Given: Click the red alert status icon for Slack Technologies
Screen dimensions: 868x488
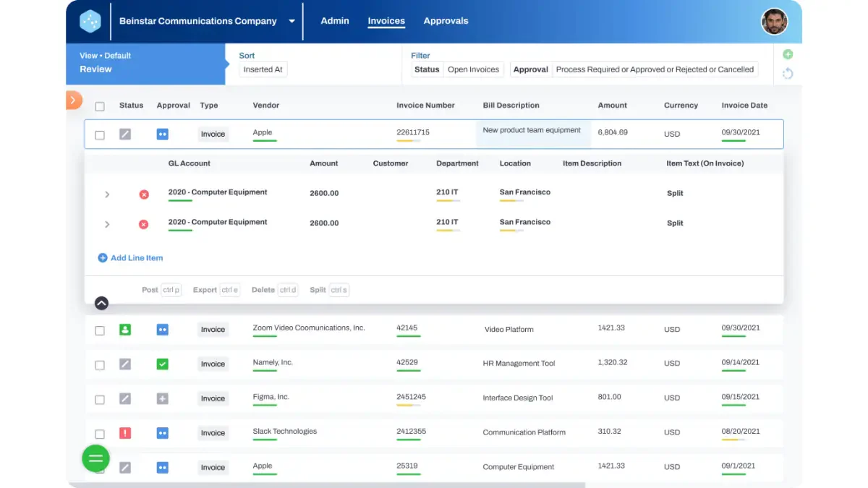Looking at the screenshot, I should coord(125,433).
